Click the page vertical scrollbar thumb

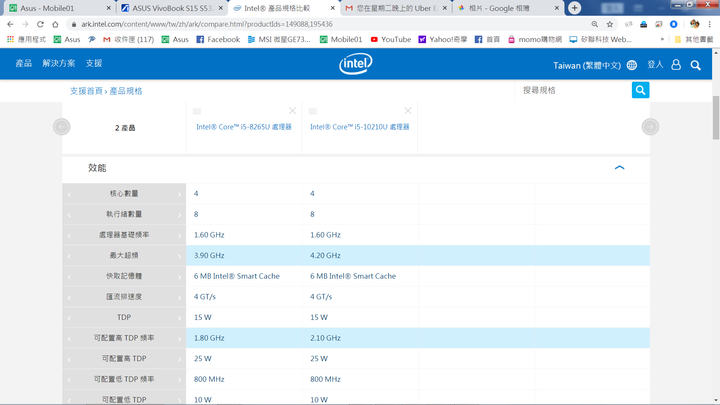pyautogui.click(x=716, y=117)
